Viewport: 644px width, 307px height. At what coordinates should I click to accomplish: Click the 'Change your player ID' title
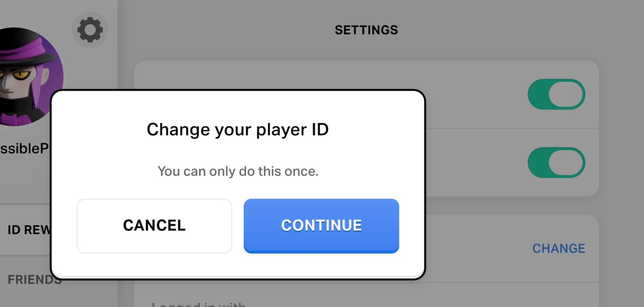238,130
